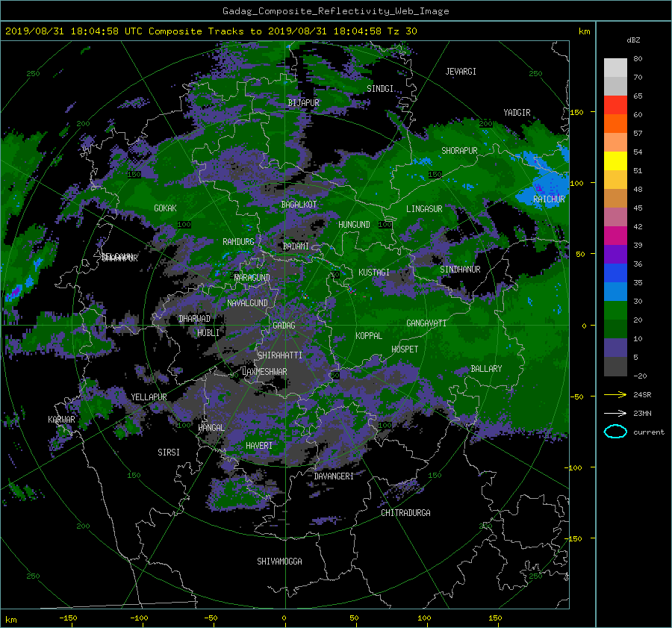The image size is (672, 628).
Task: Click the SINDHANUR city label
Action: (x=460, y=270)
